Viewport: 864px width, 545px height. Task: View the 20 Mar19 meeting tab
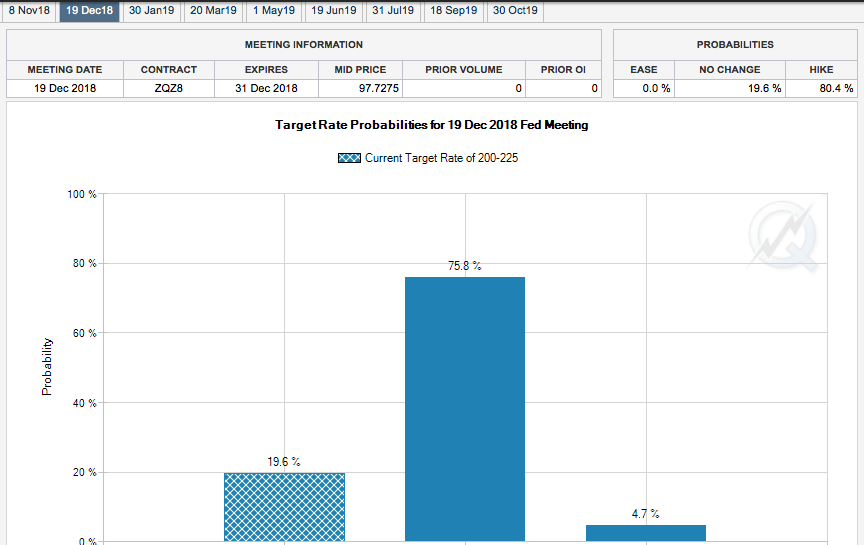point(213,11)
